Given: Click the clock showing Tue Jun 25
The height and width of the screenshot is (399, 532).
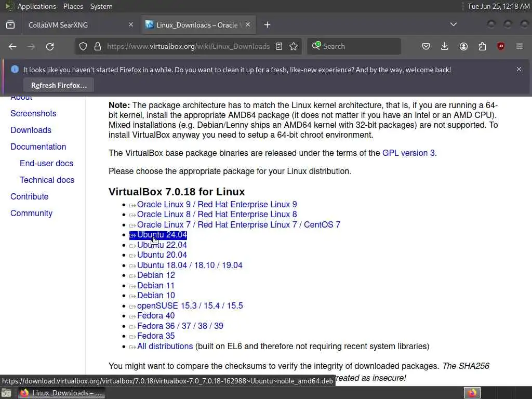Looking at the screenshot, I should (498, 6).
